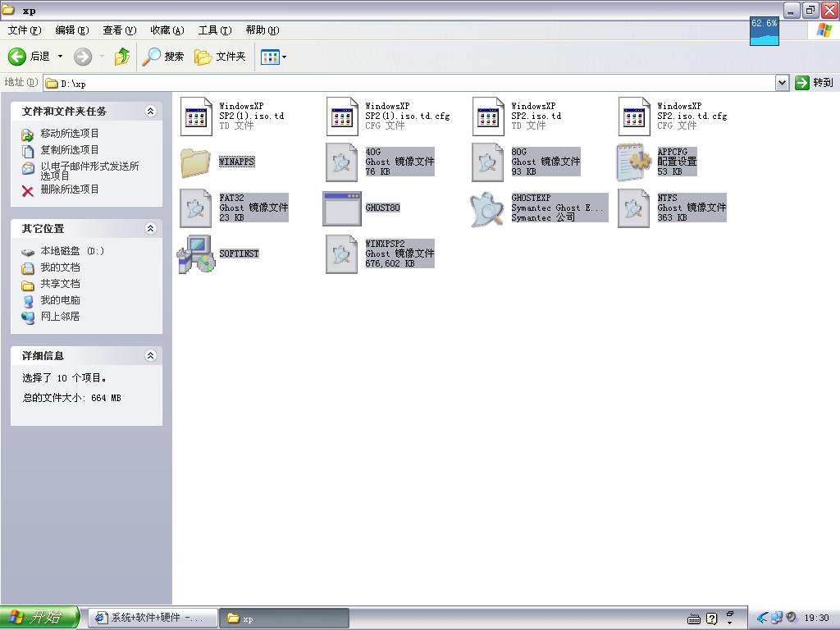Click the Back navigation arrow icon
840x630 pixels.
(x=17, y=57)
